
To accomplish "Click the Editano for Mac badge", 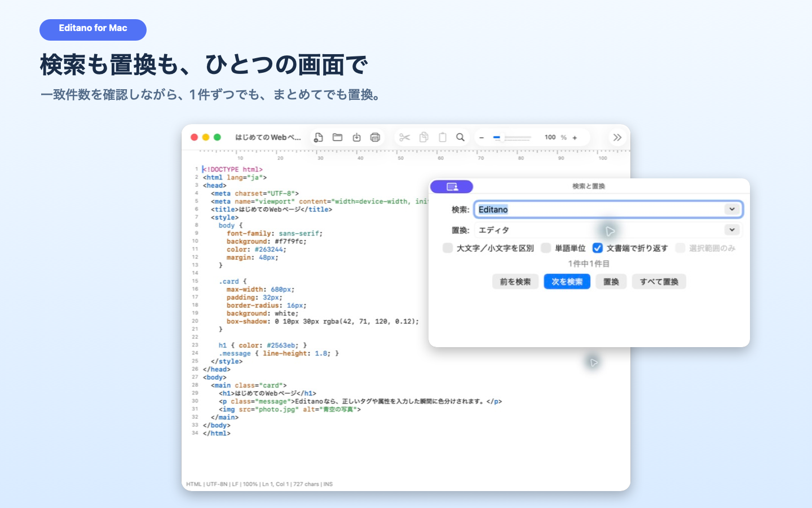I will tap(93, 29).
